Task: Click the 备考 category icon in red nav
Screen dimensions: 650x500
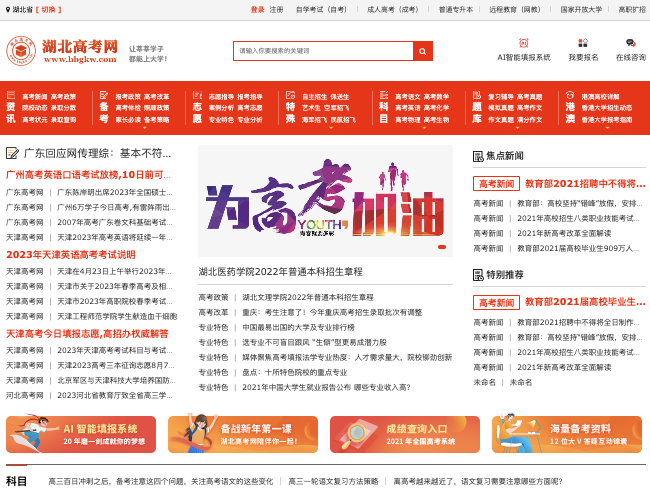Action: (104, 95)
